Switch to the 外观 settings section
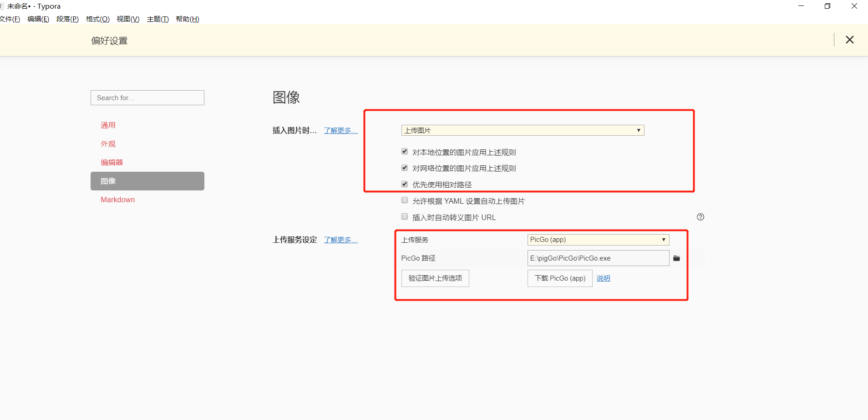 point(108,143)
